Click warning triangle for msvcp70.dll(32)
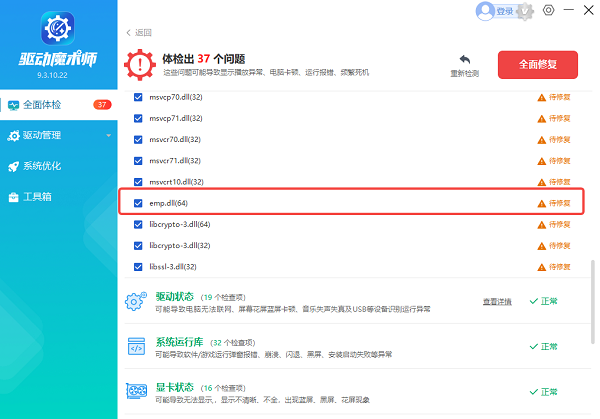 click(541, 98)
